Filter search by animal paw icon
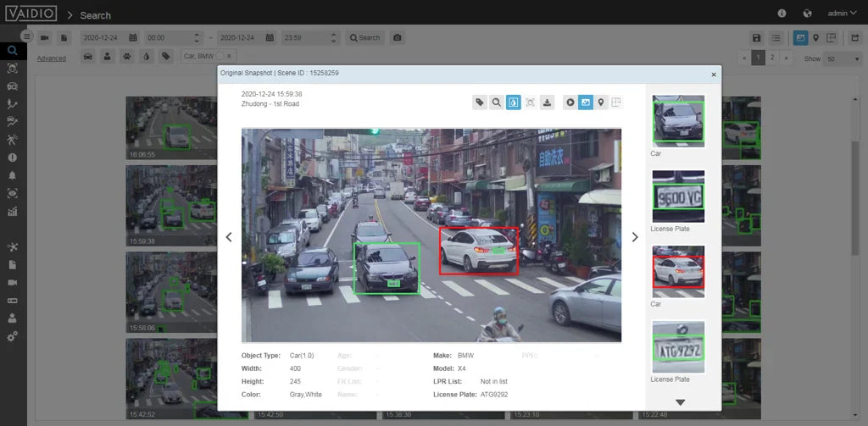 tap(127, 57)
